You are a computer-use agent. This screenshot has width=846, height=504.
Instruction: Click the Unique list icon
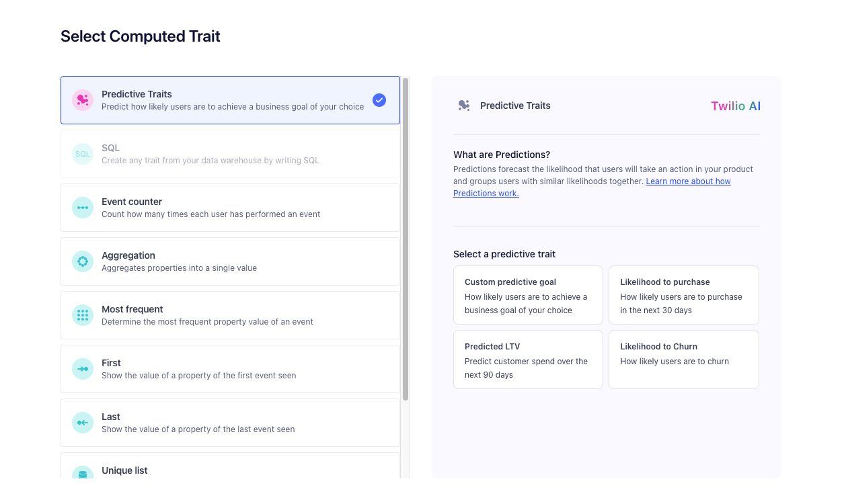pos(82,474)
